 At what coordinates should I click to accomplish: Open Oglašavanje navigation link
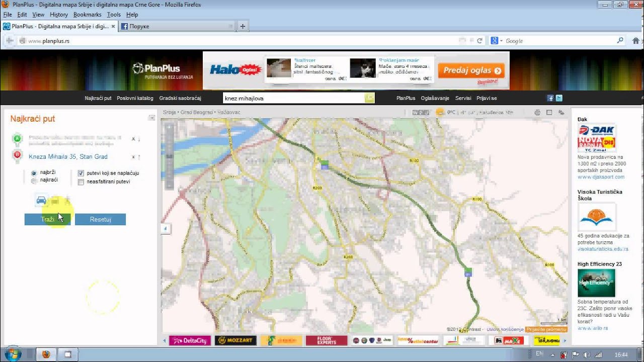435,98
